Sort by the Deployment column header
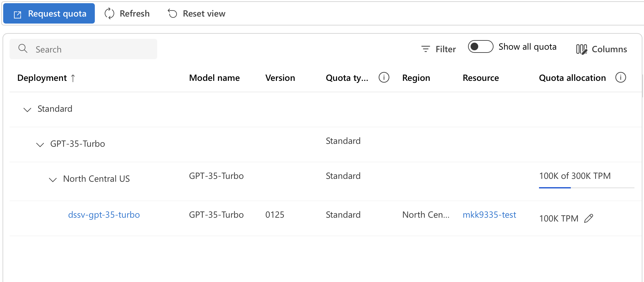 point(42,78)
